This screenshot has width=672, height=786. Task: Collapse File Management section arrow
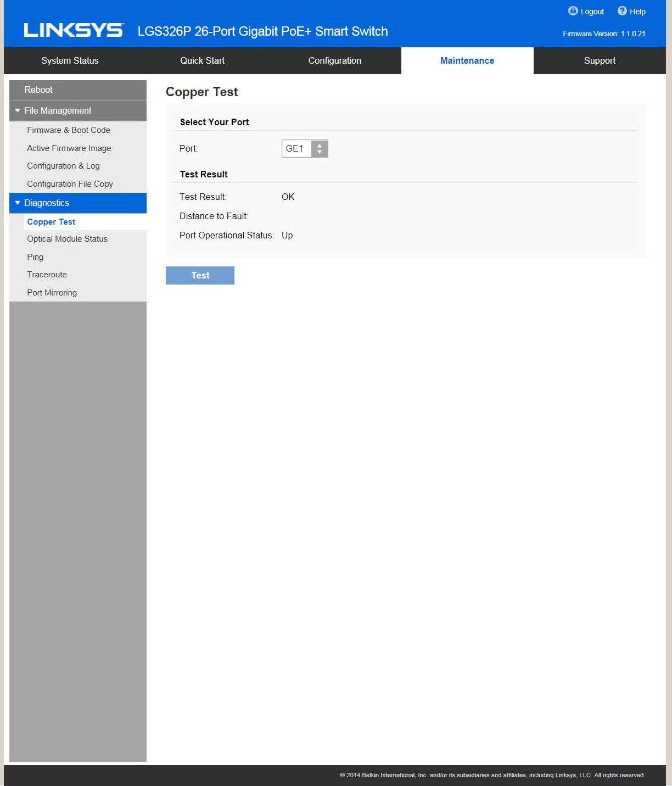pyautogui.click(x=18, y=110)
